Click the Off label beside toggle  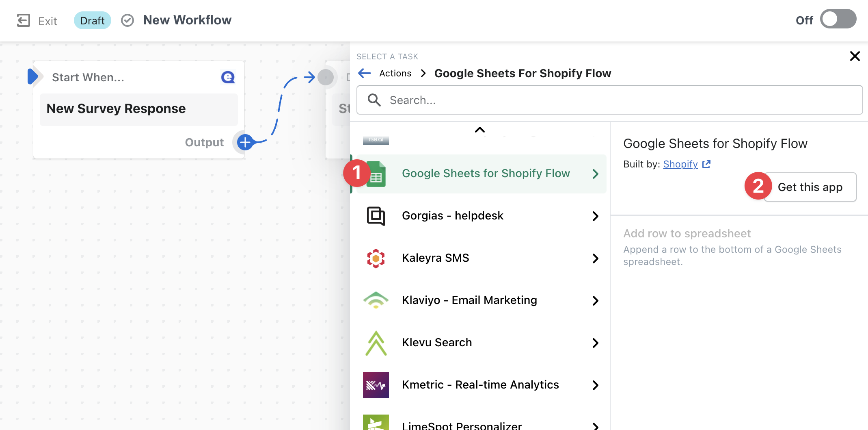coord(804,20)
